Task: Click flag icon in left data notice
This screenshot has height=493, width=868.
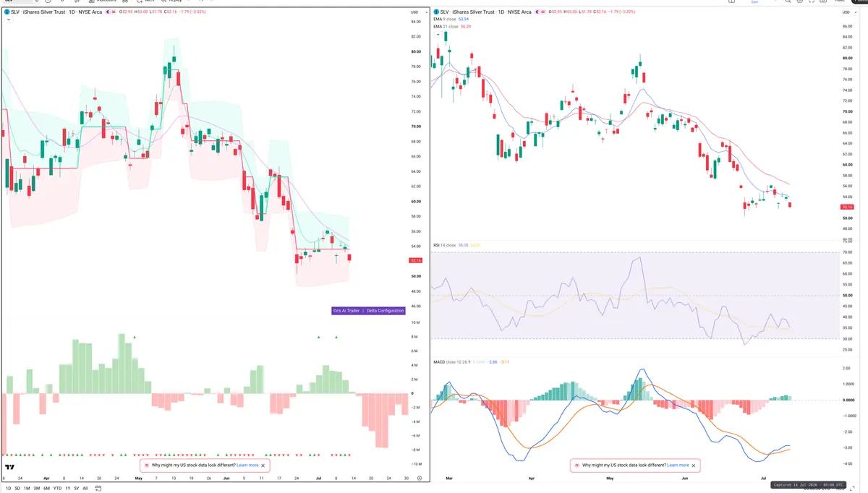Action: pos(146,466)
